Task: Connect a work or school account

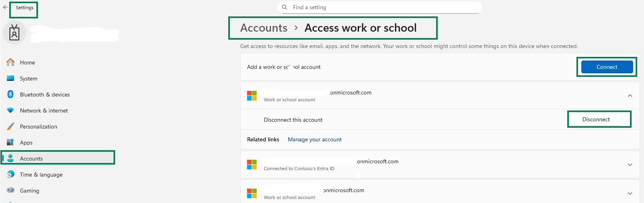Action: pos(607,67)
